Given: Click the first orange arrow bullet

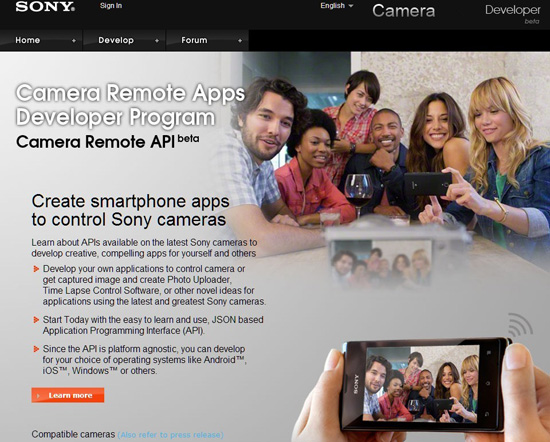Looking at the screenshot, I should [36, 269].
